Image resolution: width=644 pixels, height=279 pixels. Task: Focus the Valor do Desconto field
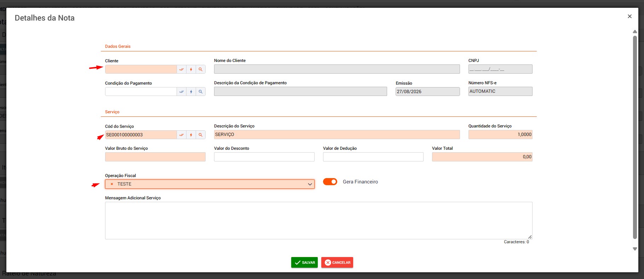[x=264, y=157]
